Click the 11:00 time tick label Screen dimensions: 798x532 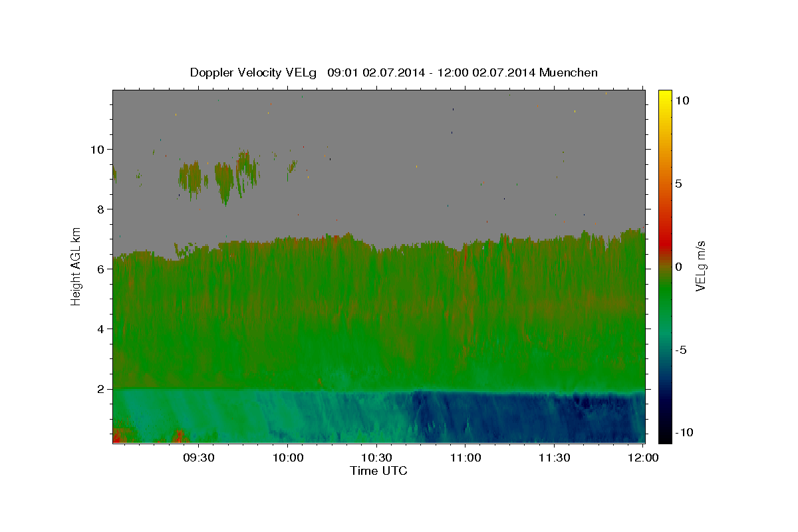coord(465,458)
